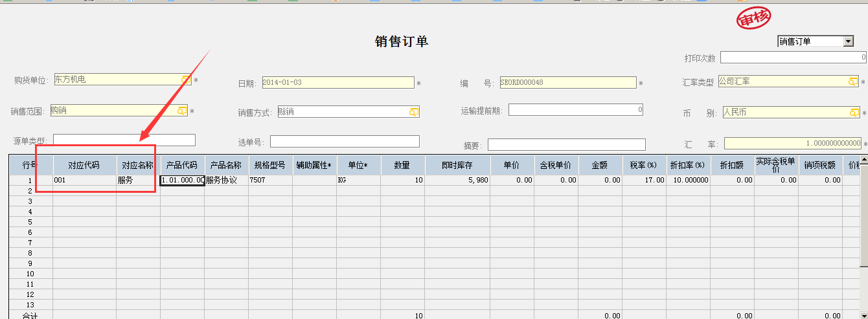Click the 日期 field showing 2014-01-03
This screenshot has width=868, height=319.
(337, 83)
